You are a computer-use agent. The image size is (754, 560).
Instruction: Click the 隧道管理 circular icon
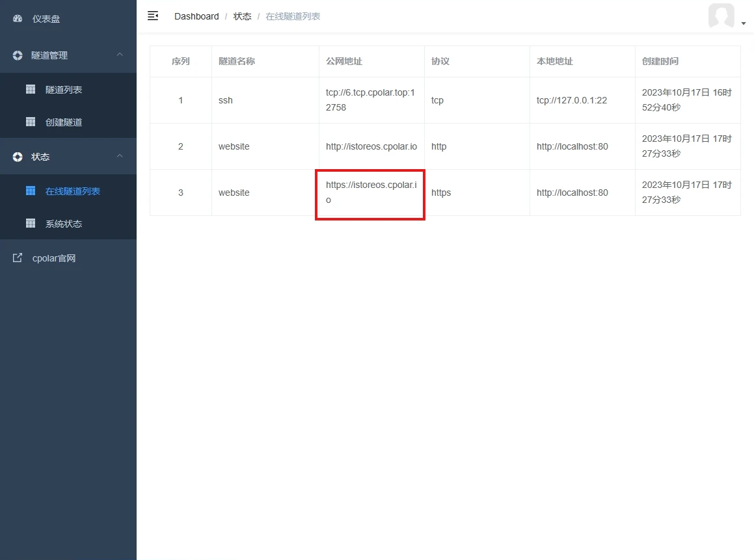coord(18,55)
